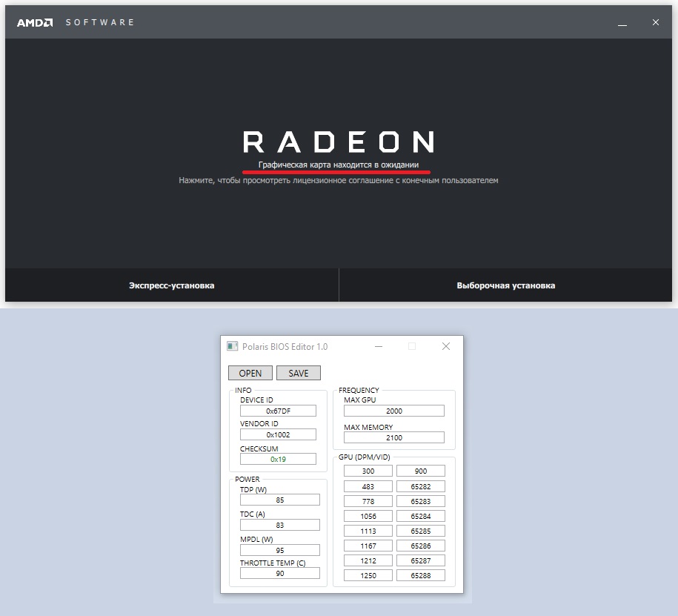Select the GPU VID field 65284
This screenshot has width=678, height=616.
click(x=421, y=516)
